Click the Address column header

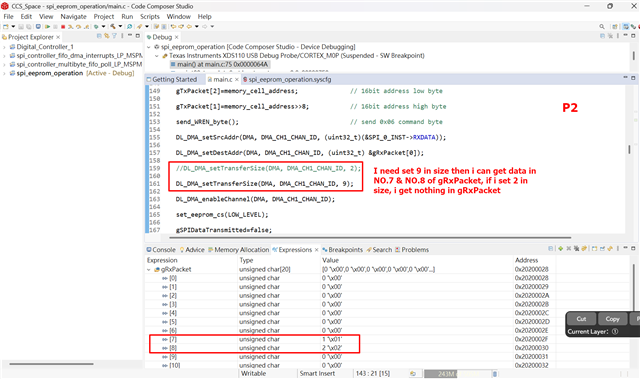(x=527, y=260)
